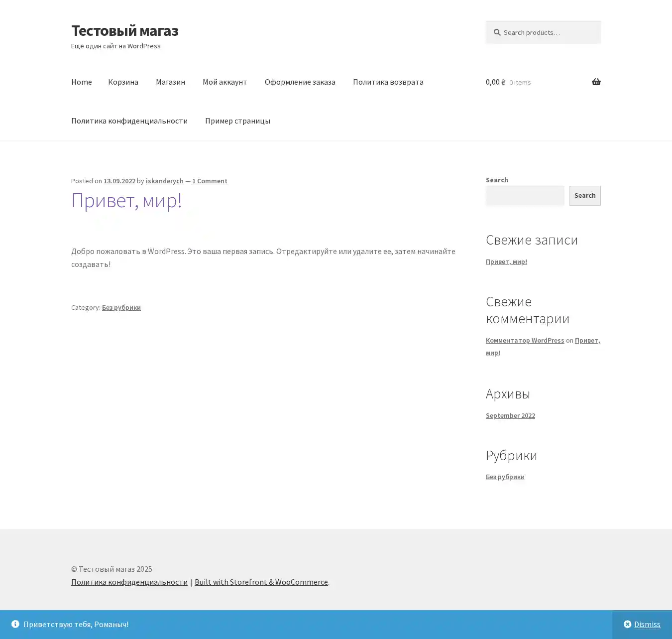The width and height of the screenshot is (672, 639).
Task: Click the sidebar Search button
Action: point(584,195)
